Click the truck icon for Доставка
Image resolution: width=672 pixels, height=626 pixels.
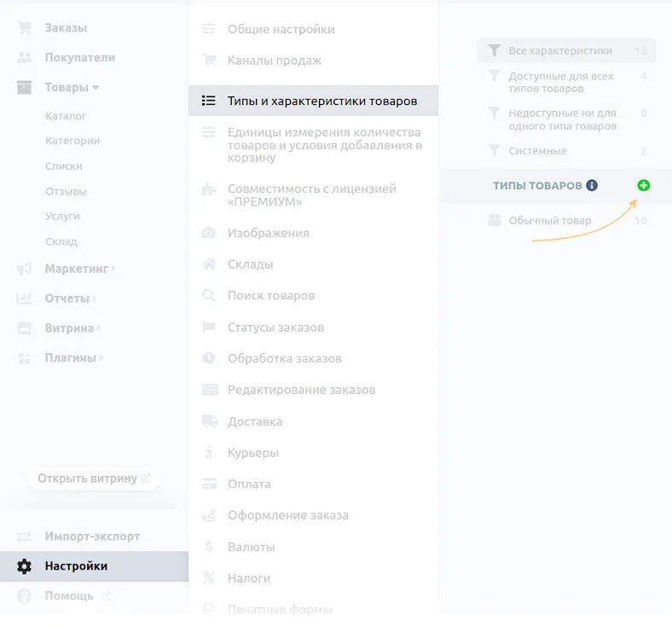point(209,421)
